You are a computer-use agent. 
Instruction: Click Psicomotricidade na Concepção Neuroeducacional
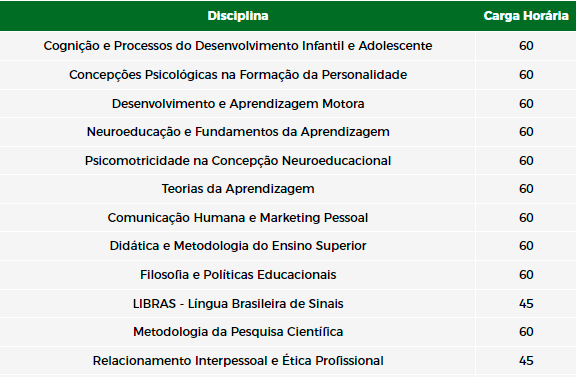(238, 161)
